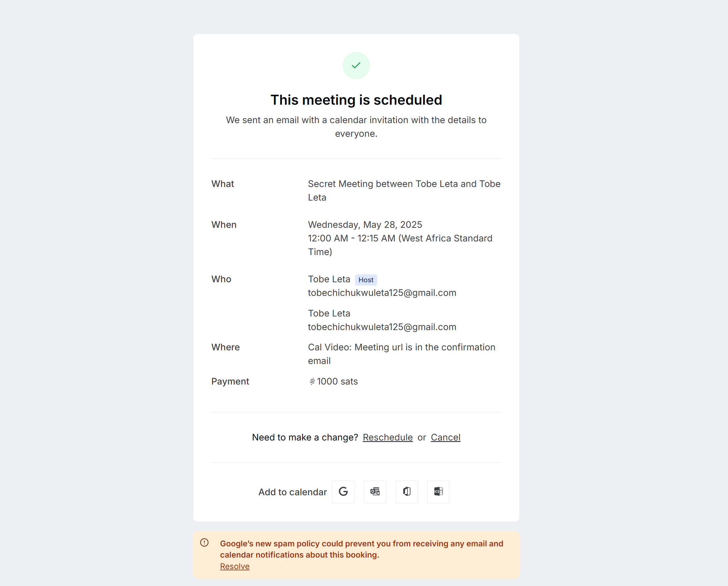Select the second attendee's email address
Screen dimensions: 728x586
click(x=382, y=327)
